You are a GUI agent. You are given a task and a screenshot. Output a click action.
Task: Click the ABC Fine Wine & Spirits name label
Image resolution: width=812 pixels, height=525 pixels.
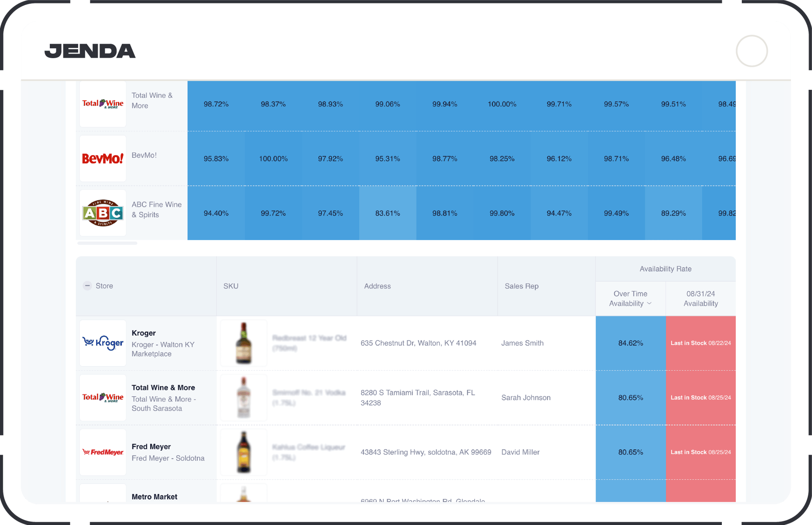[156, 210]
